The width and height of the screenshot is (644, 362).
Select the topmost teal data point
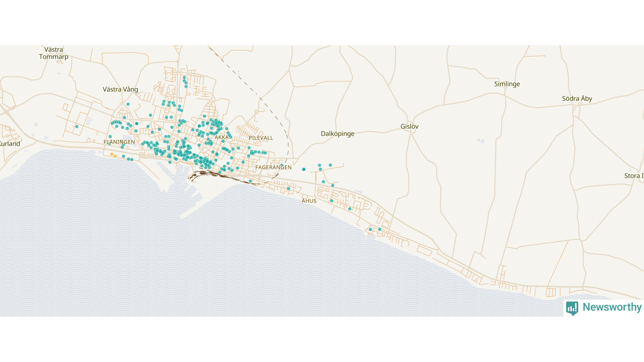click(184, 77)
